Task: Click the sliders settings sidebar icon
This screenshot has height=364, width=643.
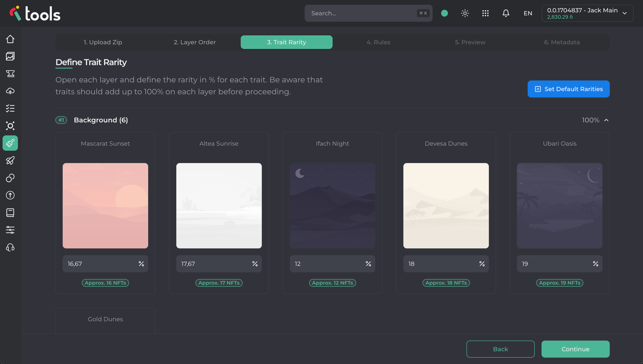Action: tap(10, 230)
